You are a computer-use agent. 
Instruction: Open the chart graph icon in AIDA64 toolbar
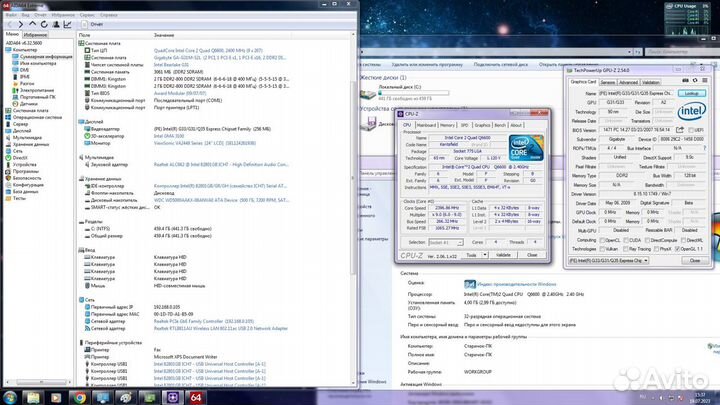[68, 24]
